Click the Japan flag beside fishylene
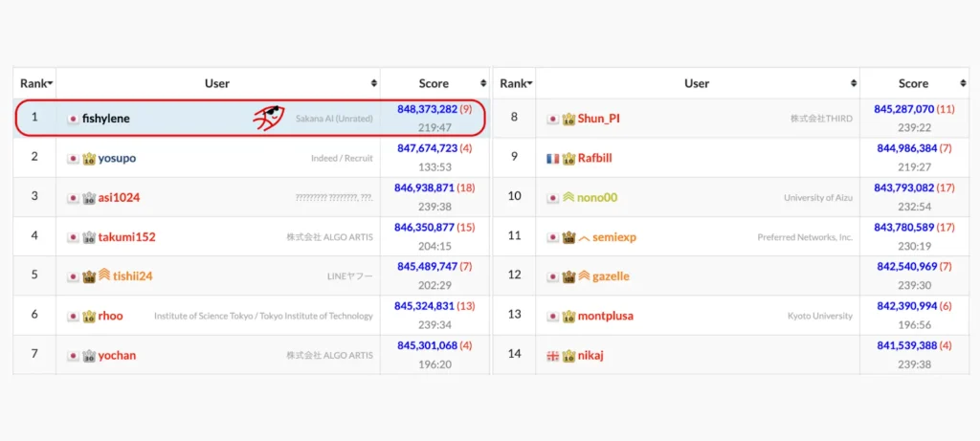 click(73, 119)
